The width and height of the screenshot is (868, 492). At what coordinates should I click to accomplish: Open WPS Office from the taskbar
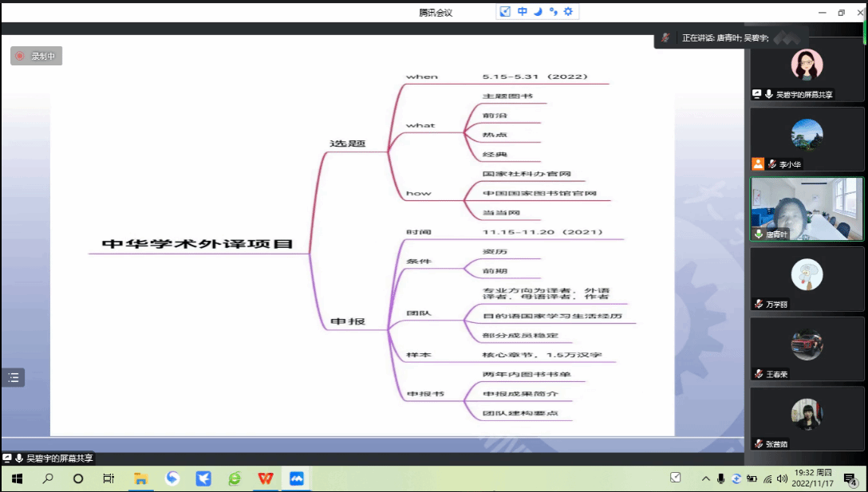coord(265,478)
